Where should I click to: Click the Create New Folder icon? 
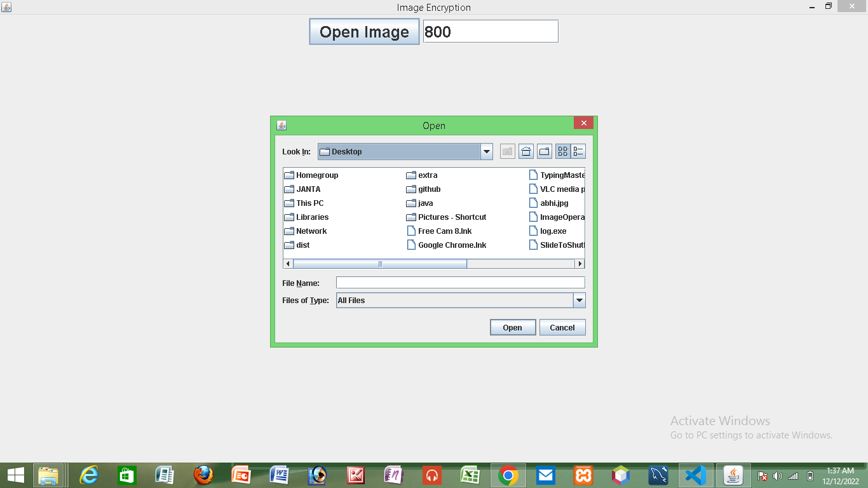click(544, 151)
